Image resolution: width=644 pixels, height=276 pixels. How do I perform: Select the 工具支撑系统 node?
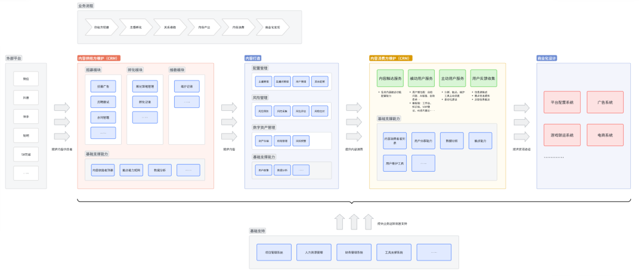(x=394, y=252)
